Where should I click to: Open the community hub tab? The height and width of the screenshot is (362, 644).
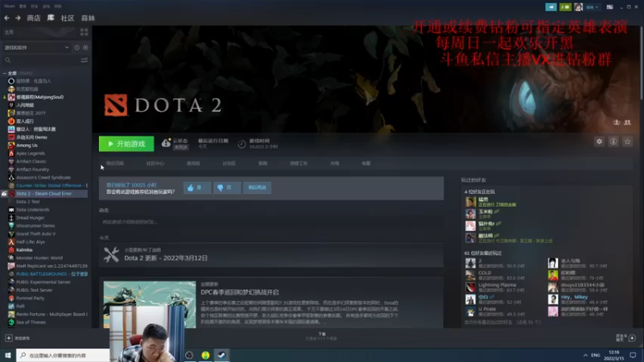pyautogui.click(x=155, y=163)
